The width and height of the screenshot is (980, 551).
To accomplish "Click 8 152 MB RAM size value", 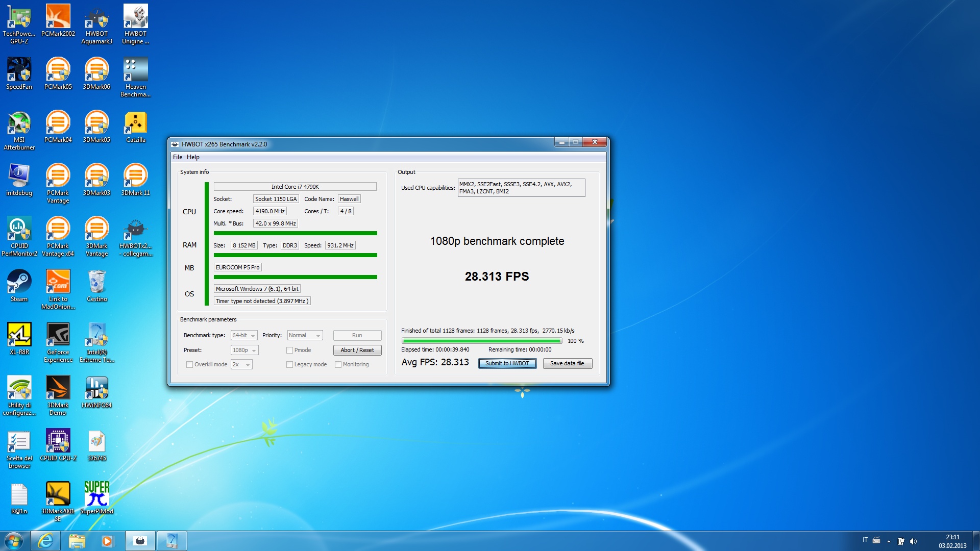I will [244, 245].
